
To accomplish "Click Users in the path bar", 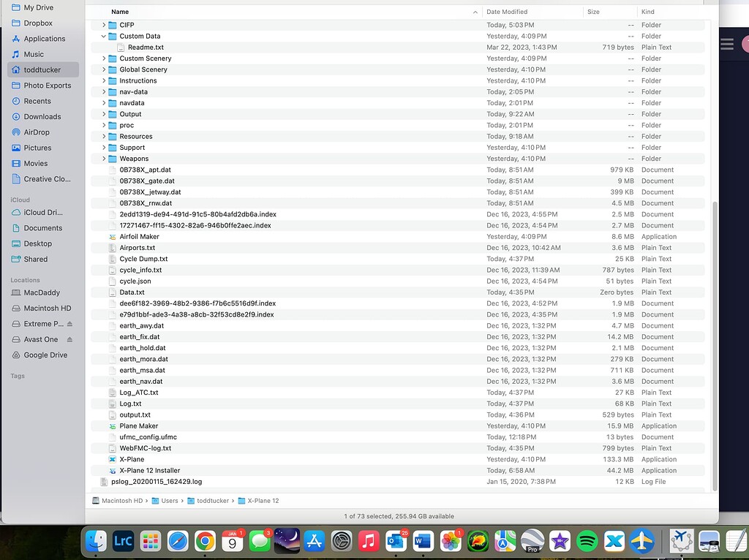I will (x=169, y=502).
